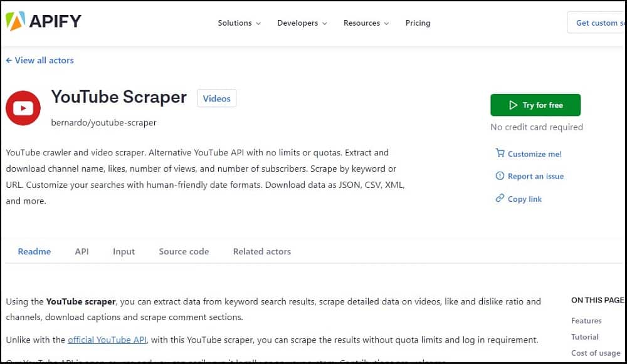Expand the Solutions dropdown chevron
627x364 pixels.
click(258, 23)
